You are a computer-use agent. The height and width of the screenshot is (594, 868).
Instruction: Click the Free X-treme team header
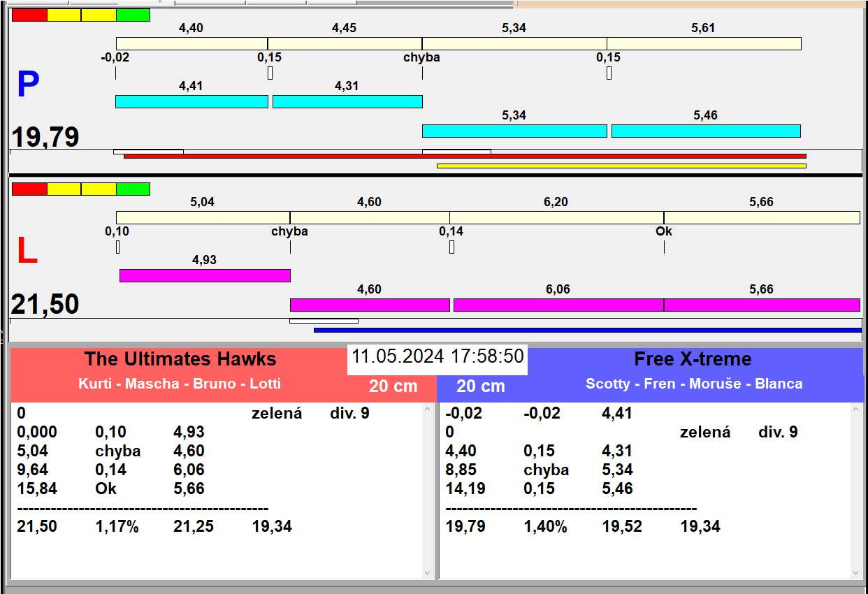click(x=693, y=359)
